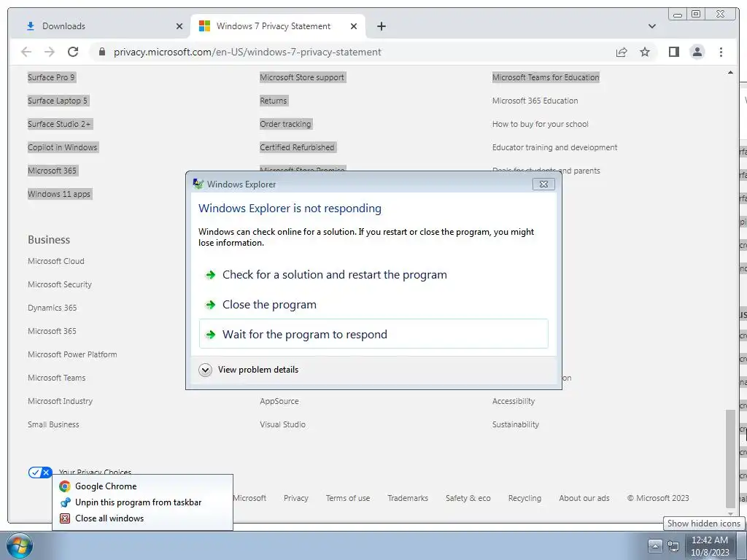Open Dynamics 365 link

click(52, 308)
